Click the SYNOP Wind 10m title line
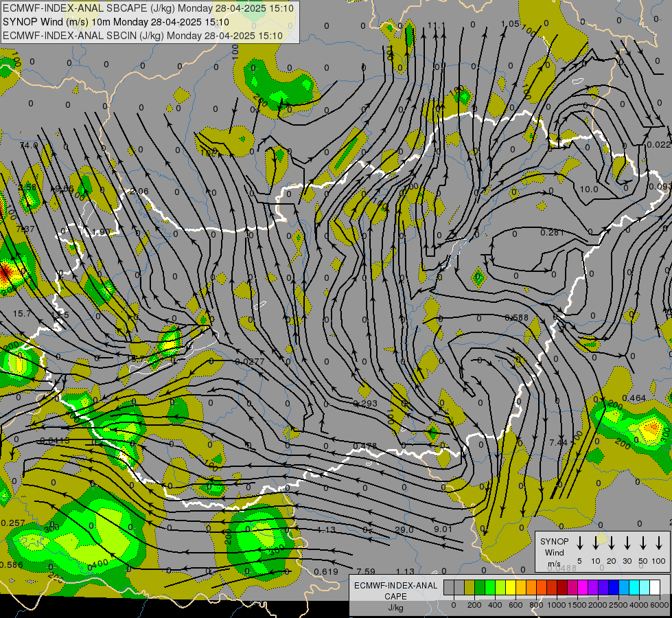 pyautogui.click(x=116, y=22)
